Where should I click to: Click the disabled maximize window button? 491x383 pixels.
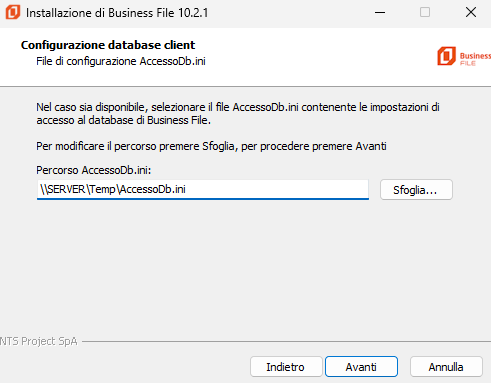[x=425, y=13]
